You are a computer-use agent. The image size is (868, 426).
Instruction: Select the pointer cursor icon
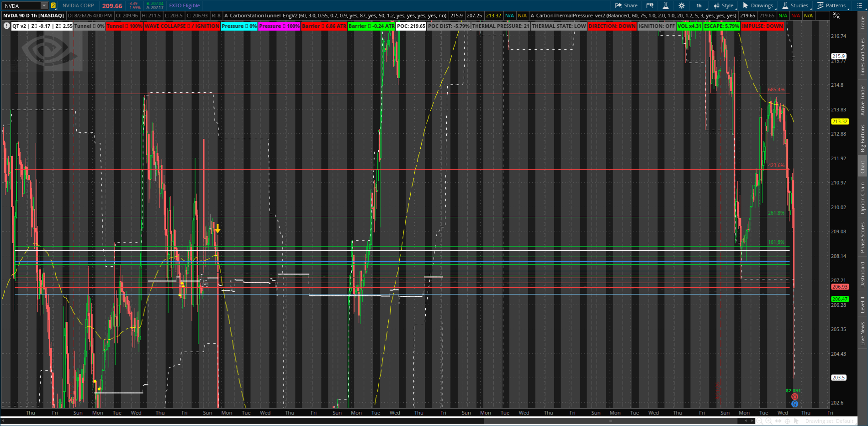point(797,421)
